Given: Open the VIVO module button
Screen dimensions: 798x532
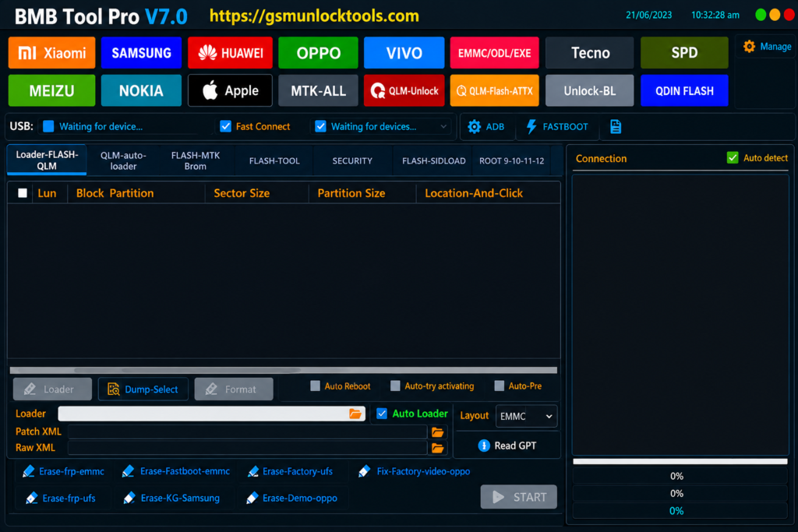Looking at the screenshot, I should [404, 53].
